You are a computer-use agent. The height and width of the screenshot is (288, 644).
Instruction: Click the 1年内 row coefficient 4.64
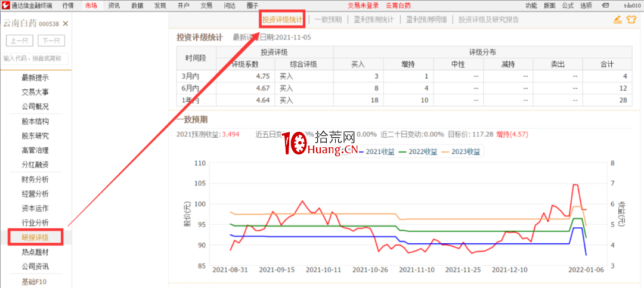tap(262, 100)
